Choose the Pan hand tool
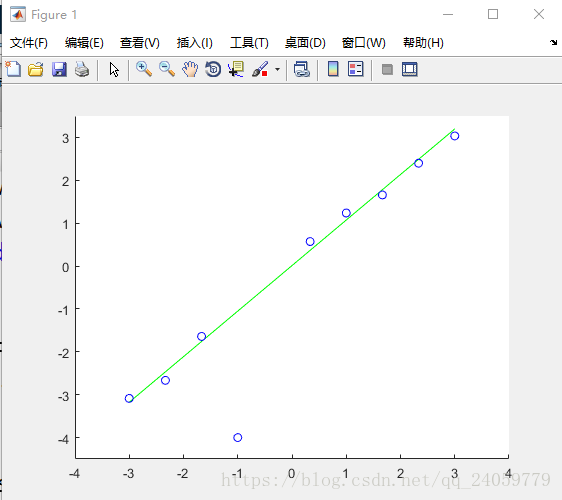Viewport: 562px width, 500px height. coord(190,69)
